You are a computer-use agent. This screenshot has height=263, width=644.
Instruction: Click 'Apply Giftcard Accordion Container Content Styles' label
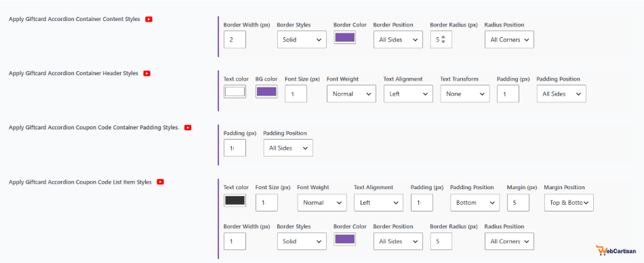pyautogui.click(x=75, y=19)
